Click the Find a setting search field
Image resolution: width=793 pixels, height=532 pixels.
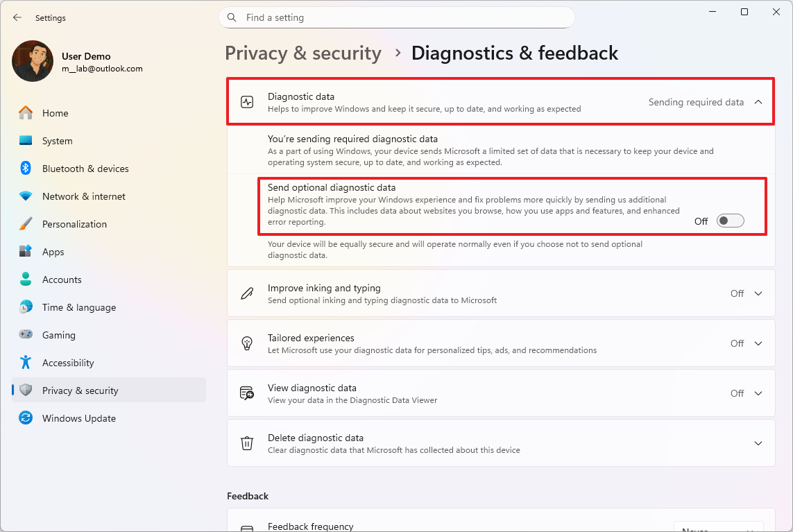396,17
